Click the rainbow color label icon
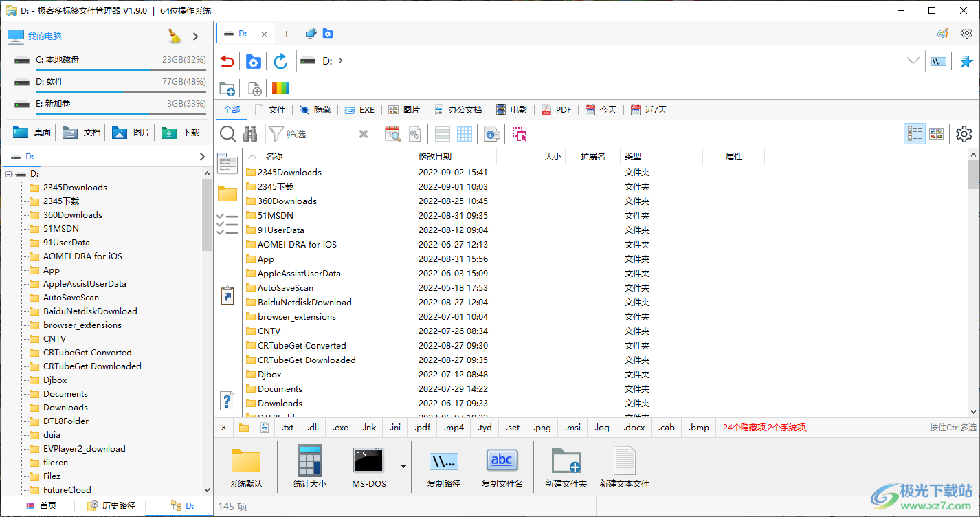Viewport: 980px width, 517px height. (x=280, y=88)
